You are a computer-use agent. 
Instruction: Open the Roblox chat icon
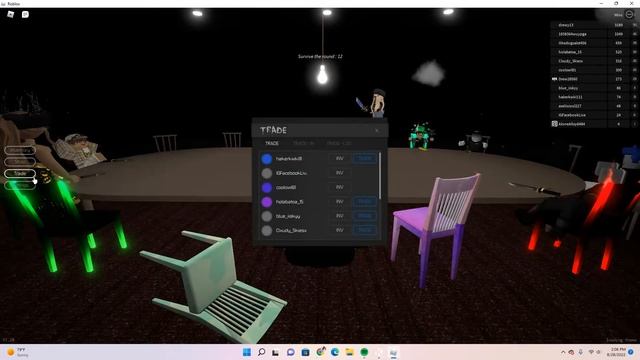click(25, 14)
